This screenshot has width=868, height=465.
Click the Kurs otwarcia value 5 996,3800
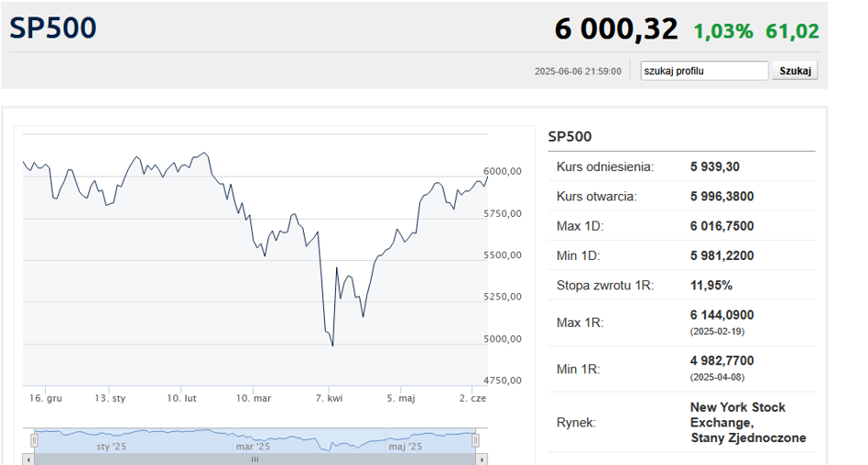(x=722, y=197)
